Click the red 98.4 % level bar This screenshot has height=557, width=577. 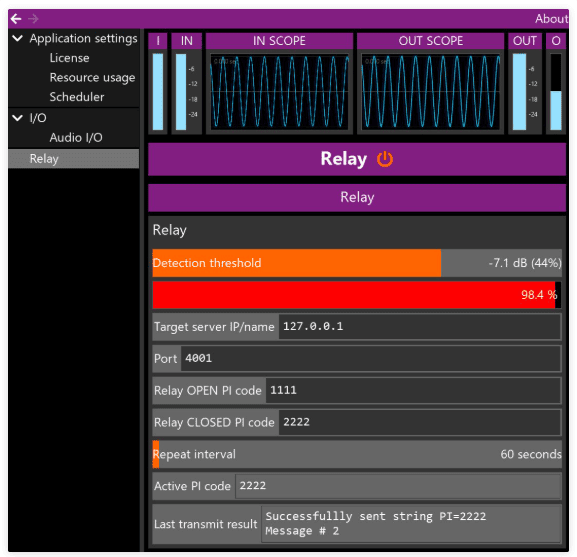[357, 295]
